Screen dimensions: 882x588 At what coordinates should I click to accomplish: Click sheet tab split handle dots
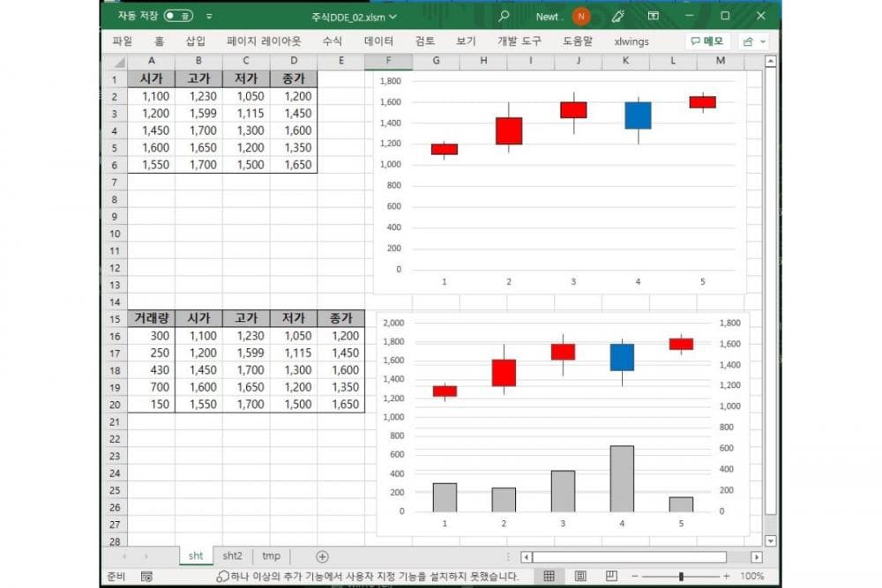[508, 556]
